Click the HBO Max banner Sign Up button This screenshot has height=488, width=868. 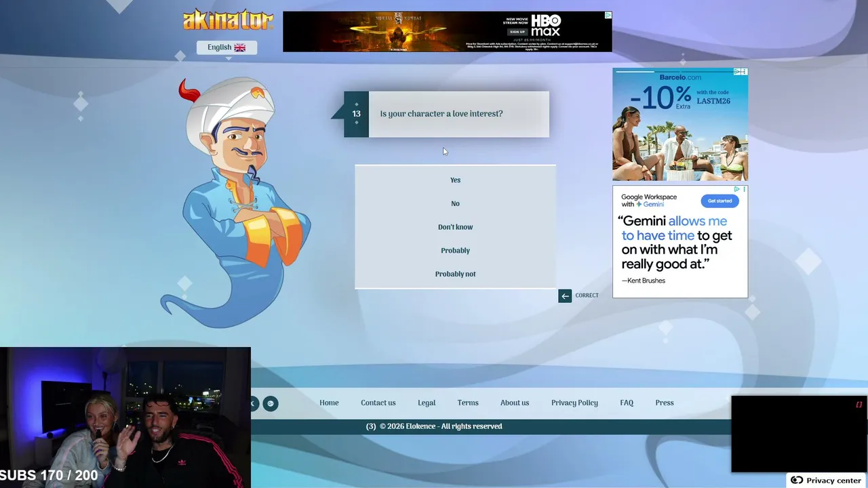pyautogui.click(x=517, y=32)
